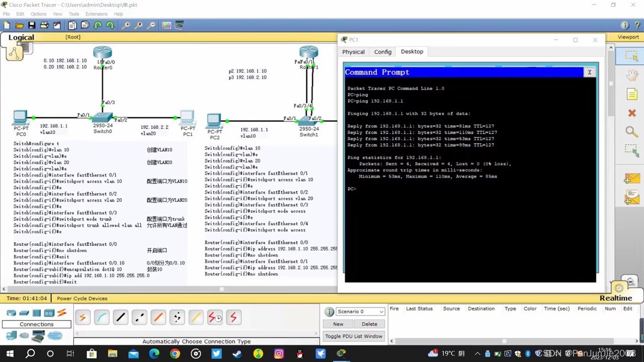644x362 pixels.
Task: Click Toggle PDU List Window button
Action: pos(354,336)
